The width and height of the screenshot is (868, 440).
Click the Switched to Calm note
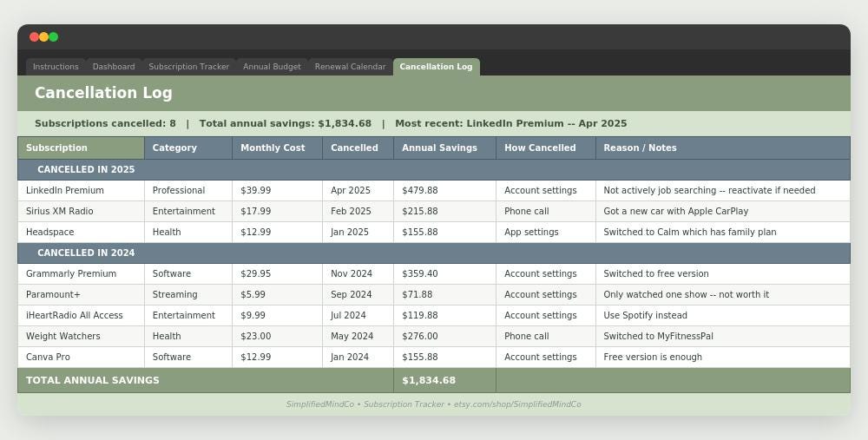723,233
